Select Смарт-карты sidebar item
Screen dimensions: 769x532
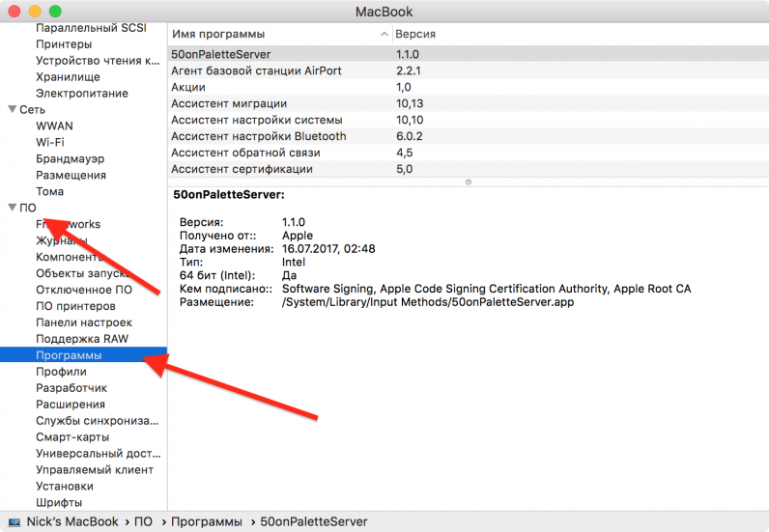pos(72,436)
